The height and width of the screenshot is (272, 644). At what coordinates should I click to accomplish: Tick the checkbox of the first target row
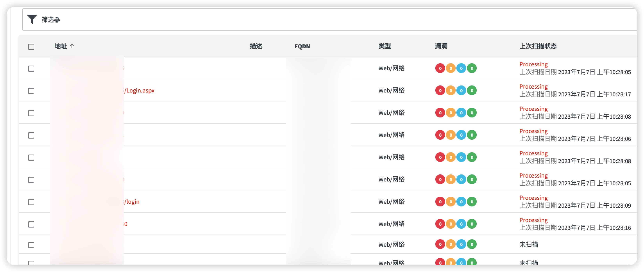coord(31,69)
